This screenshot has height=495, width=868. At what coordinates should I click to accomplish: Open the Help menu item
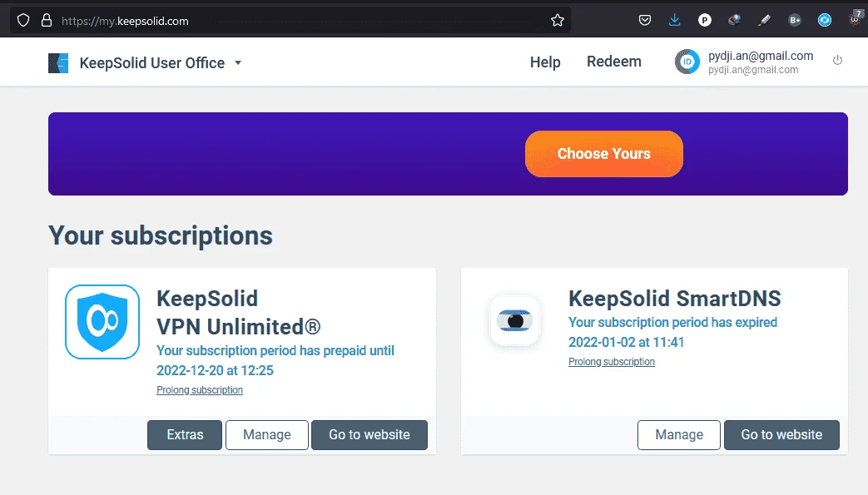tap(545, 62)
